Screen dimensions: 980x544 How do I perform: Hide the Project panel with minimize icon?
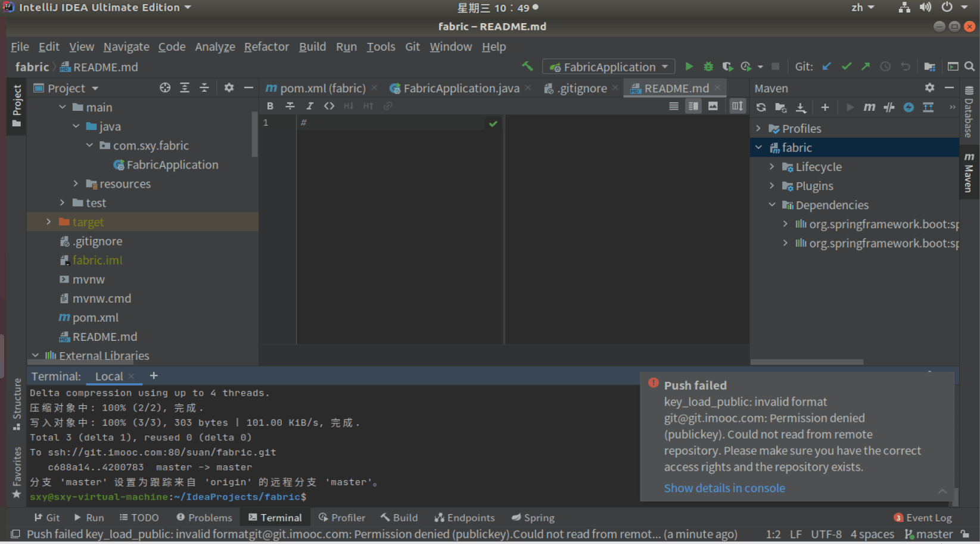pyautogui.click(x=248, y=88)
